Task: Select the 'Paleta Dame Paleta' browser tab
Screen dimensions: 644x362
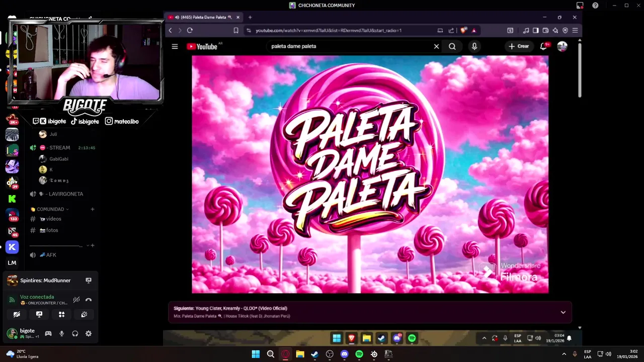Action: tap(203, 17)
